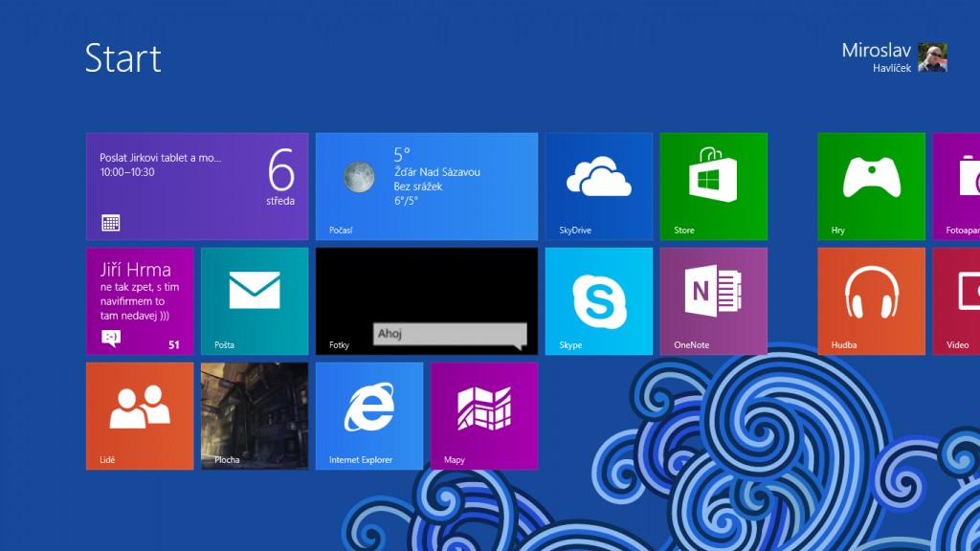Image resolution: width=980 pixels, height=551 pixels.
Task: Click the 'Bez srážek' forecast text
Action: [x=418, y=187]
